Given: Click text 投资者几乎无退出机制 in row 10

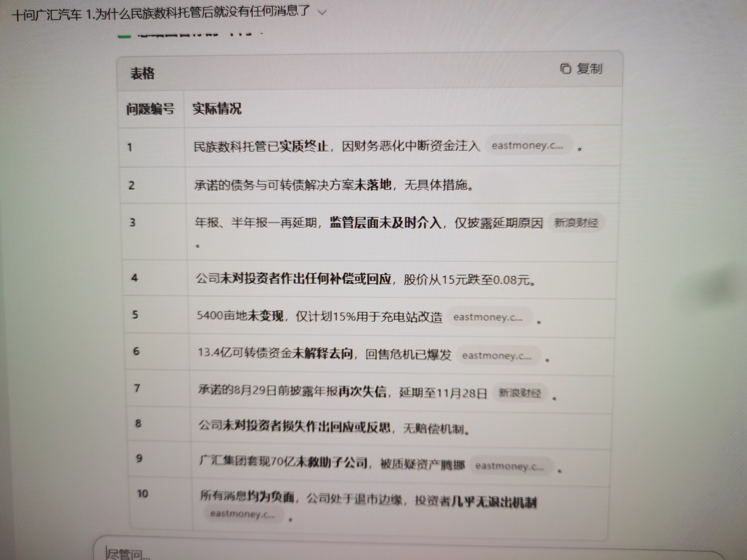Looking at the screenshot, I should tap(476, 501).
